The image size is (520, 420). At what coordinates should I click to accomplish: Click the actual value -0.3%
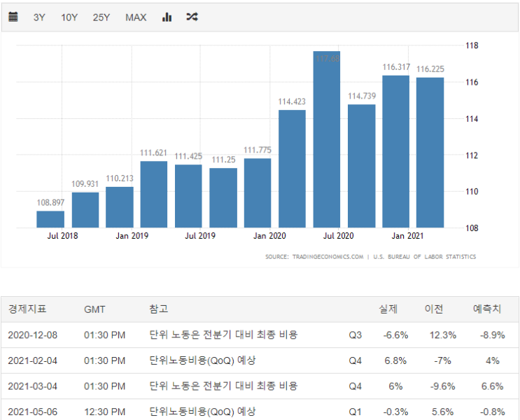click(x=395, y=412)
